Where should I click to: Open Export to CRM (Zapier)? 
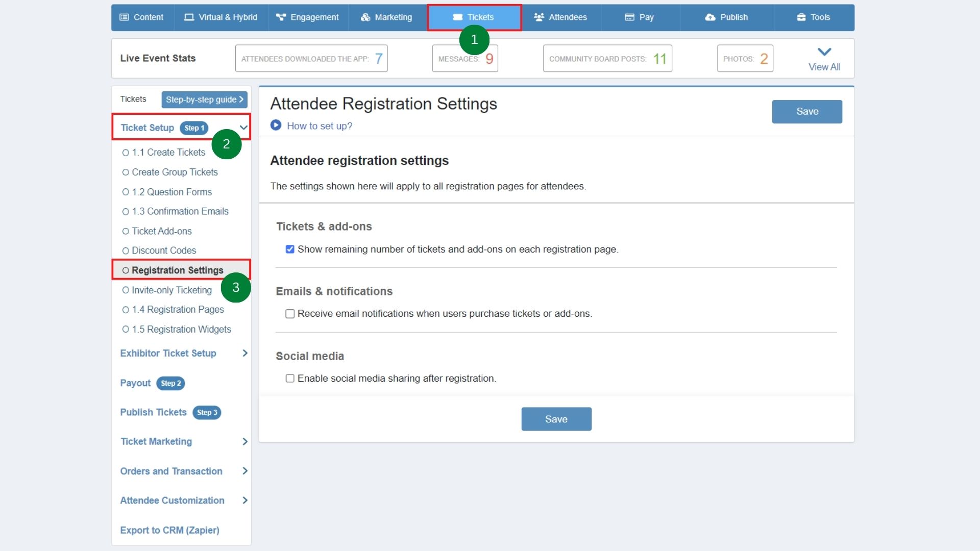(x=169, y=530)
